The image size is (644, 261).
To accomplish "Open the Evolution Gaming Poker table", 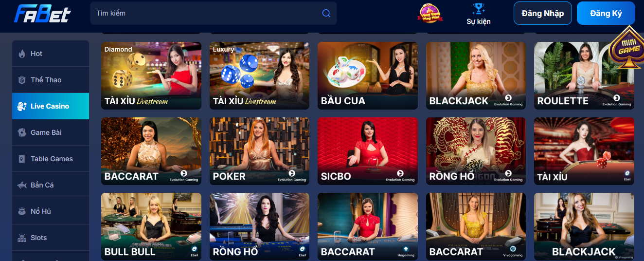I will 259,151.
